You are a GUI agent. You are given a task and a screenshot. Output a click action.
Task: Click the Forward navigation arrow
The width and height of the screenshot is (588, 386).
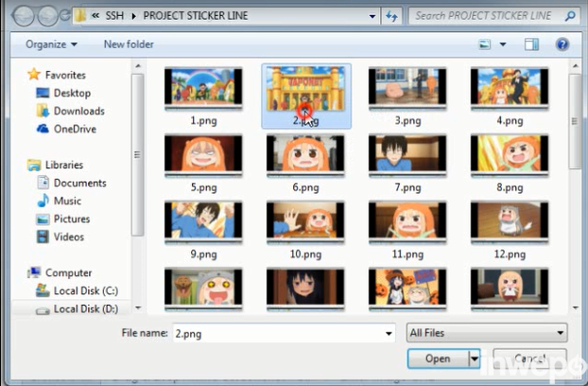(x=48, y=16)
